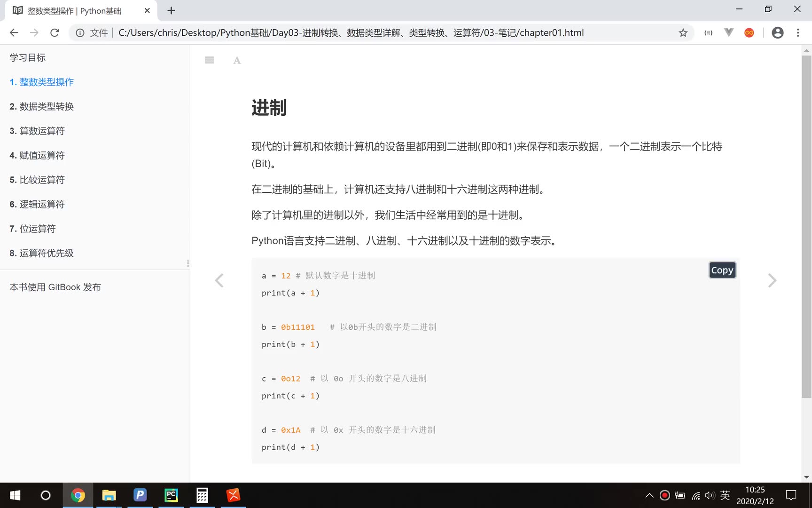Toggle the bookmark star for this page

tap(683, 32)
